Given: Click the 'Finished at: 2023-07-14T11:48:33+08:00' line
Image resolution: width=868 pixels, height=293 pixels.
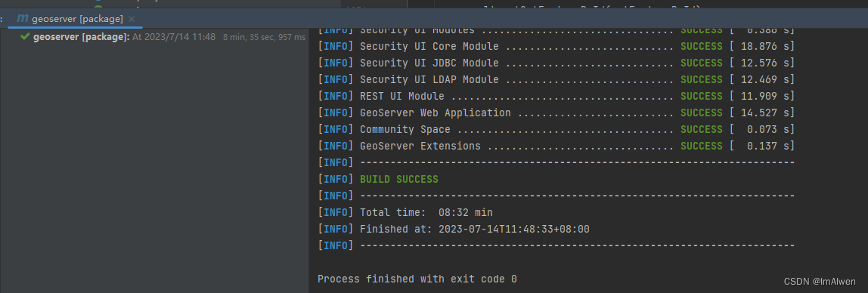Looking at the screenshot, I should [x=454, y=229].
